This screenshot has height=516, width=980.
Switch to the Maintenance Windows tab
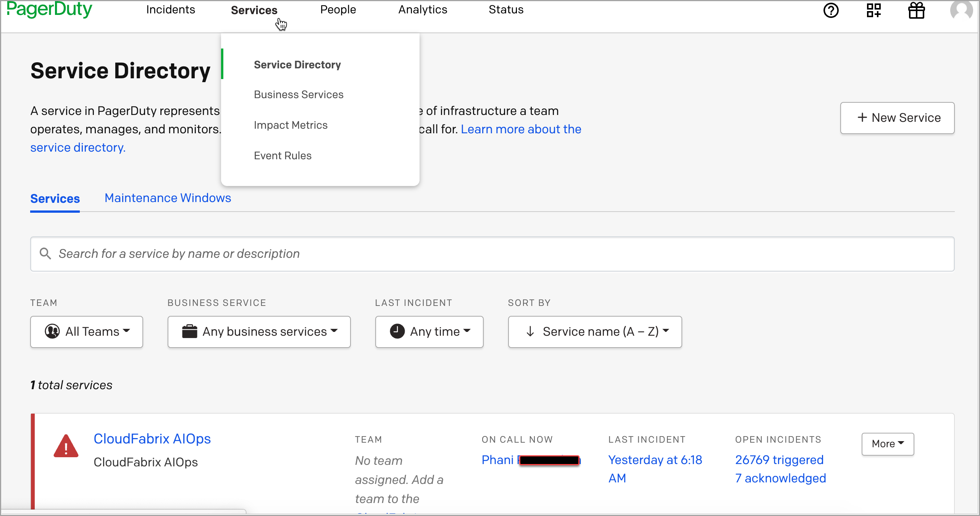[x=168, y=198]
